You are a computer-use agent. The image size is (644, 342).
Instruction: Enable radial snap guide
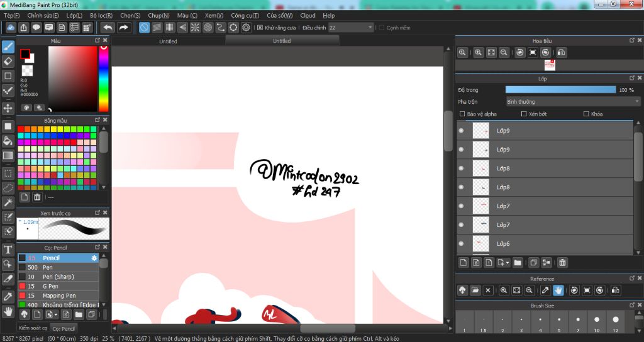coord(195,28)
